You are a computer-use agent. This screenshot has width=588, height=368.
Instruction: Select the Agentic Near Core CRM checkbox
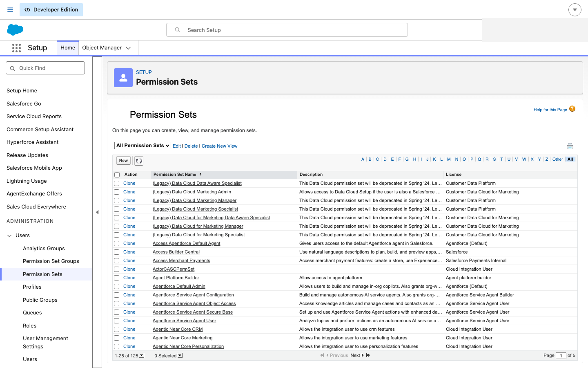[117, 330]
